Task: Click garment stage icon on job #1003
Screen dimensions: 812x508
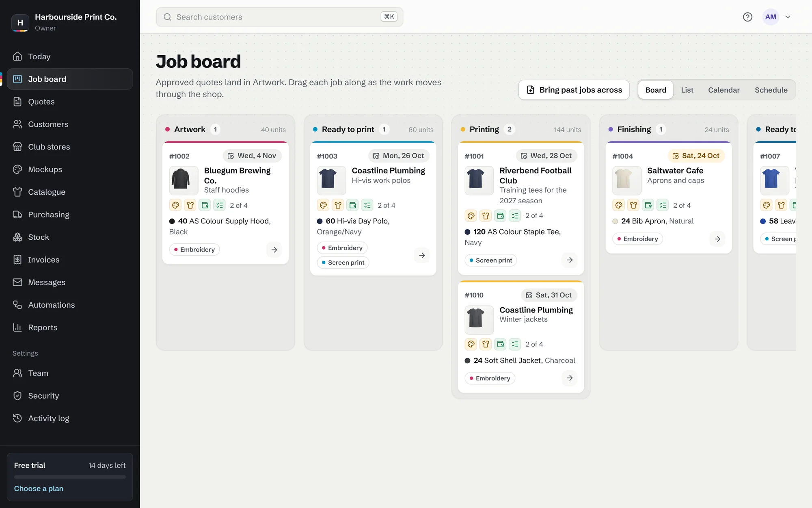Action: click(x=338, y=205)
